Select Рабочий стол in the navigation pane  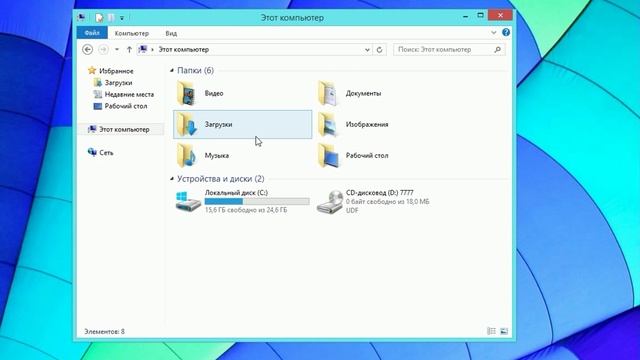[126, 106]
